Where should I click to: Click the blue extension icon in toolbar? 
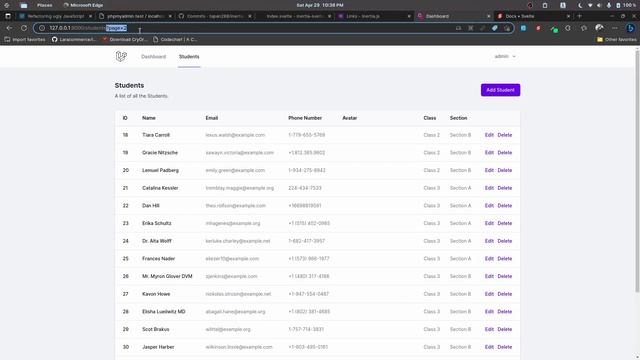point(523,28)
